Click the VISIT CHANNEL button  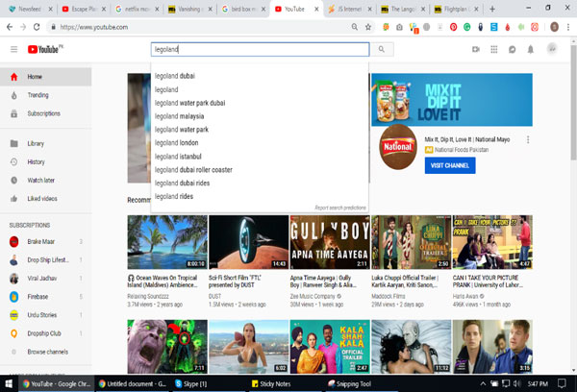pyautogui.click(x=450, y=165)
